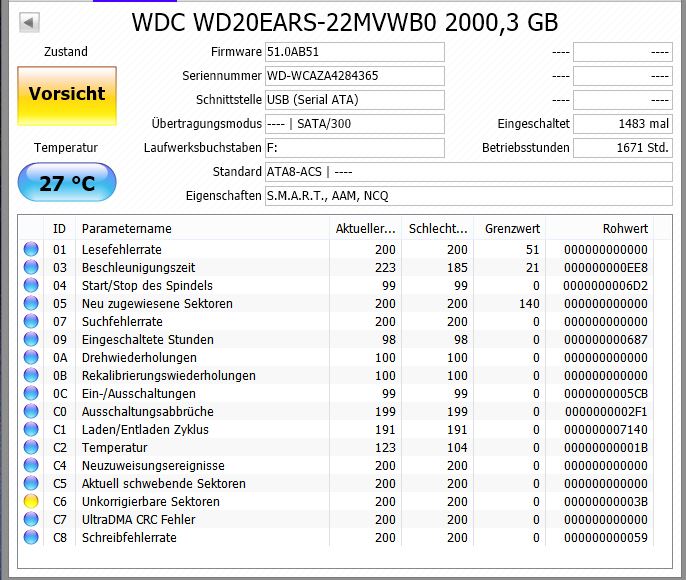Screen dimensions: 686x580
Task: Click the Grenzwert column header
Action: (512, 229)
